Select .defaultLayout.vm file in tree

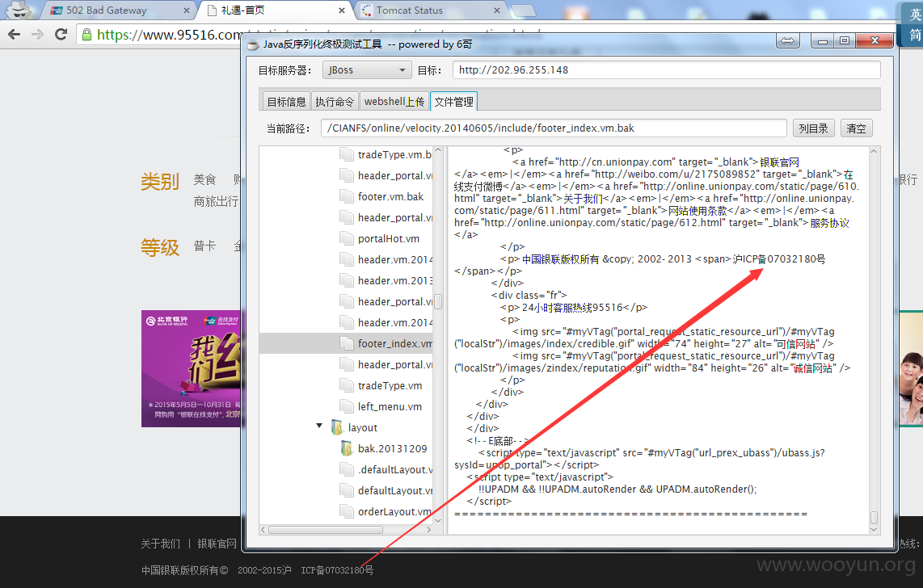tap(395, 469)
